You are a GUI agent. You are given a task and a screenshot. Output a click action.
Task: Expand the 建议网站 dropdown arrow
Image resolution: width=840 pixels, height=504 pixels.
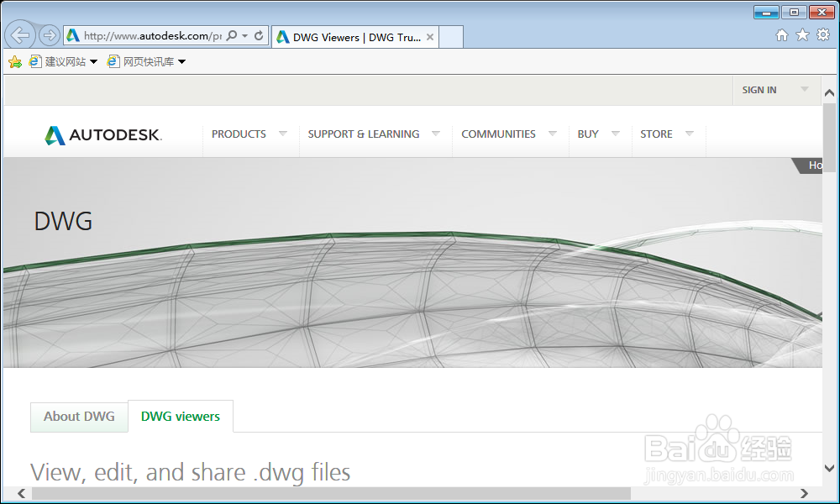coord(94,61)
